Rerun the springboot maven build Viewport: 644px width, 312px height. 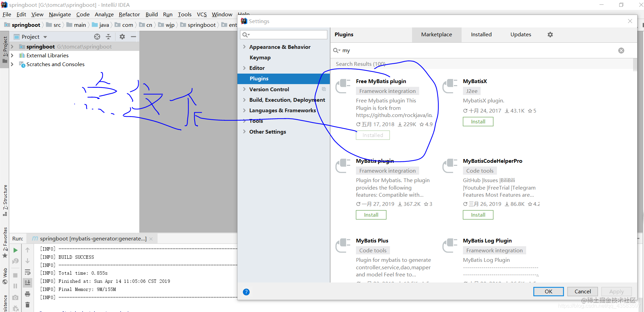(x=15, y=250)
